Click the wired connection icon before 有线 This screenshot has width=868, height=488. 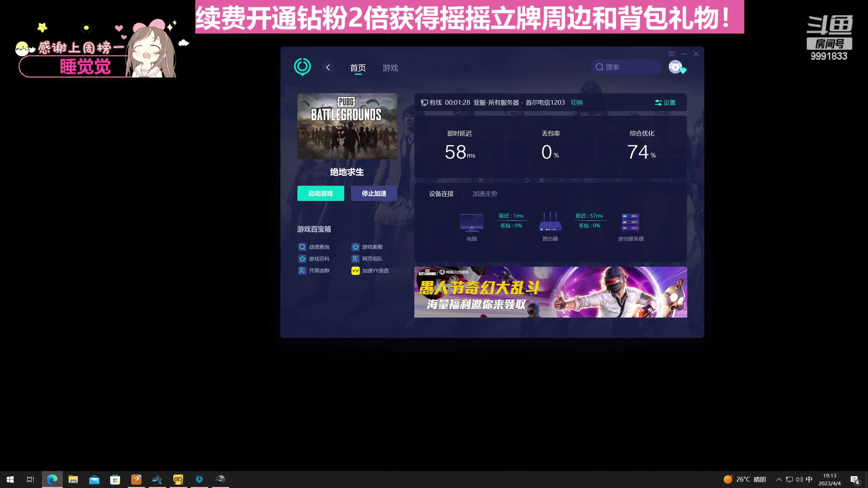(x=424, y=102)
